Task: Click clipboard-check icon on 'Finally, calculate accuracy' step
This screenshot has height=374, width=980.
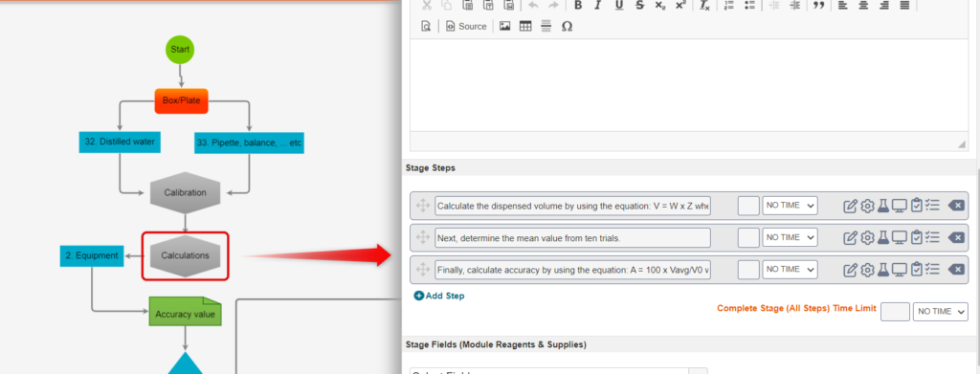Action: 916,270
